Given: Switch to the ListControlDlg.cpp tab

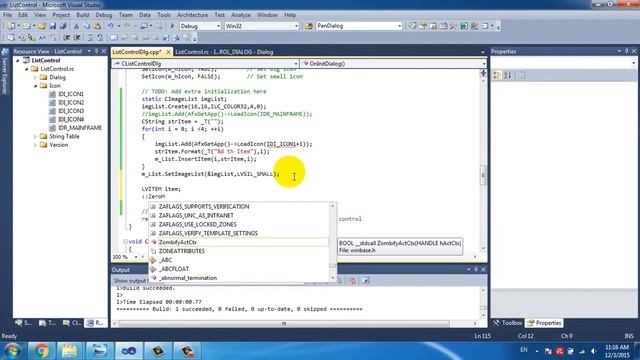Looking at the screenshot, I should pyautogui.click(x=137, y=52).
